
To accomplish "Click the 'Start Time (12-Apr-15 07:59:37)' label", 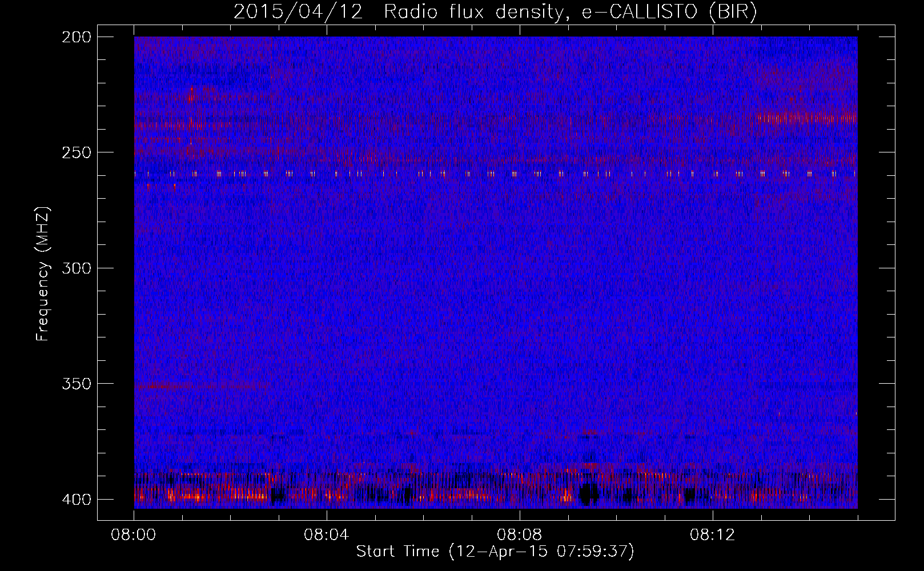I will [x=495, y=552].
